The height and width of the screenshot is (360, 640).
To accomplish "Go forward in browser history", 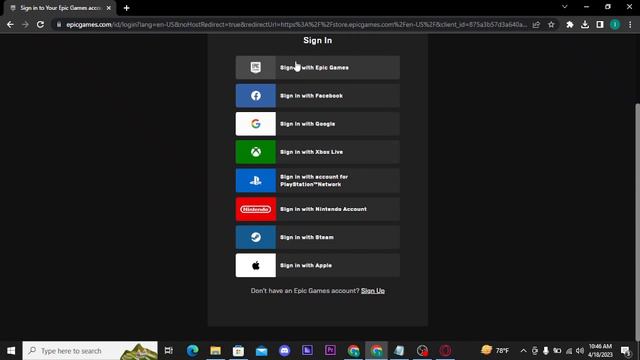I will point(25,24).
